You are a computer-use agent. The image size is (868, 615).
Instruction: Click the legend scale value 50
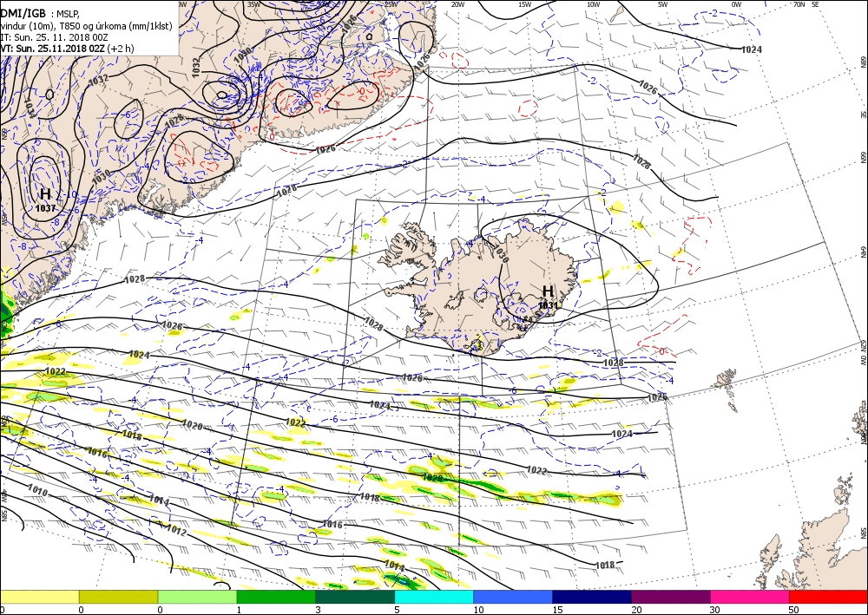click(x=794, y=610)
